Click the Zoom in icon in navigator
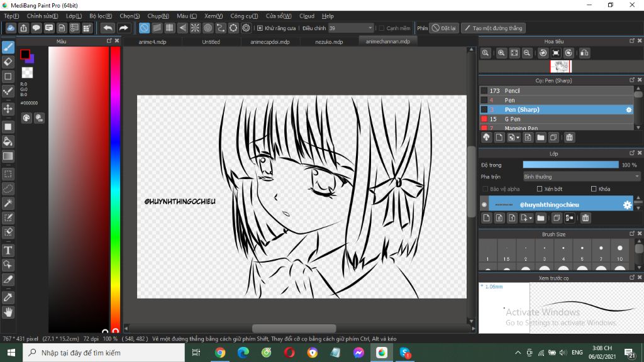The image size is (644, 362). 501,53
